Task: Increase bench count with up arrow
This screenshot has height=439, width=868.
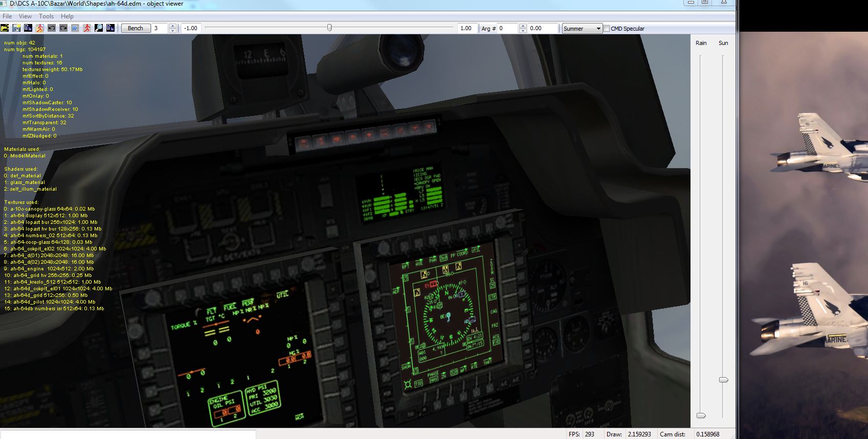Action: tap(173, 26)
